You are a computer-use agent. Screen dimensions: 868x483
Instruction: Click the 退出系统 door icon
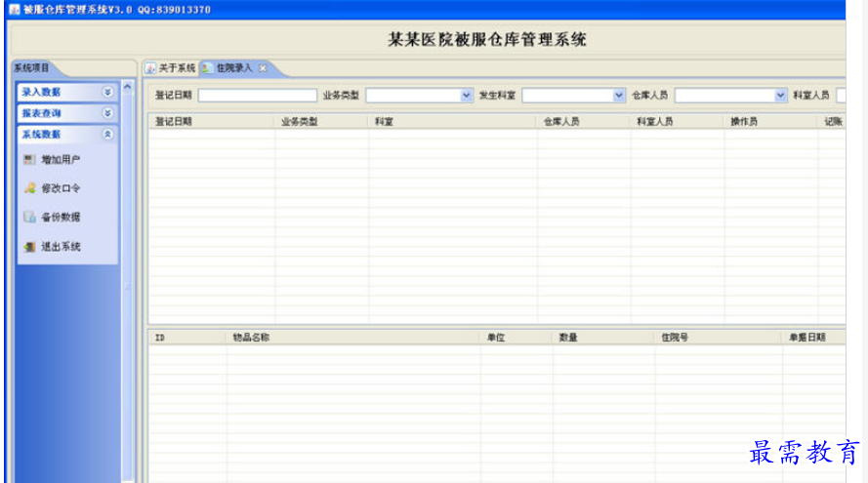29,247
